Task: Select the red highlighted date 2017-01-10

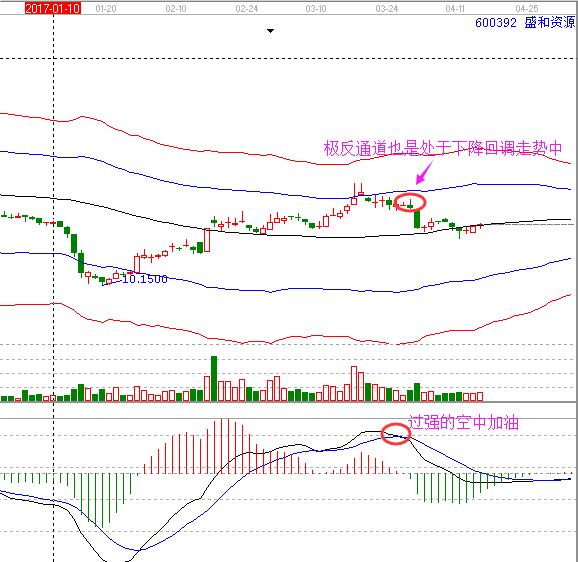Action: point(53,8)
